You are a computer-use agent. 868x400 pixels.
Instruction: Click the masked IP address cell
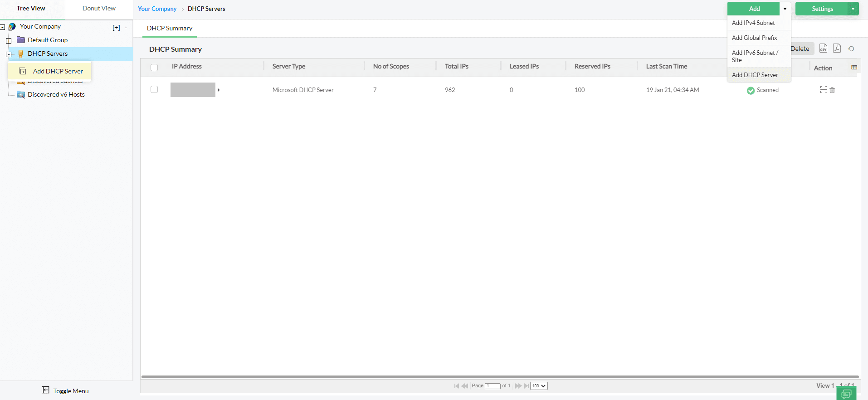[193, 90]
